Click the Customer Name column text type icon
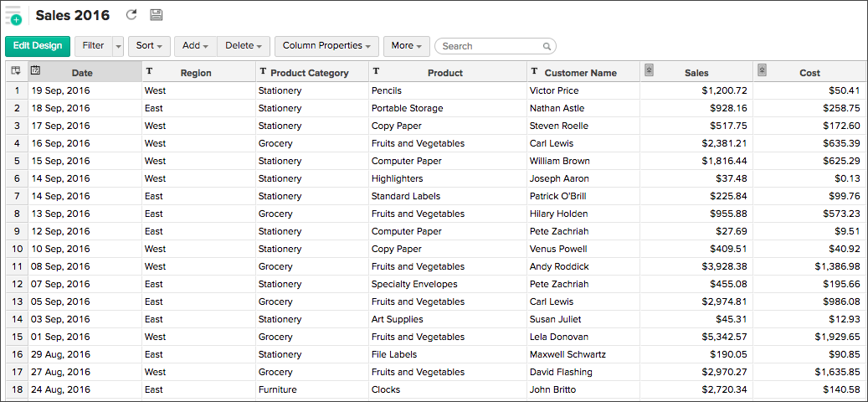This screenshot has height=402, width=868. (x=534, y=71)
